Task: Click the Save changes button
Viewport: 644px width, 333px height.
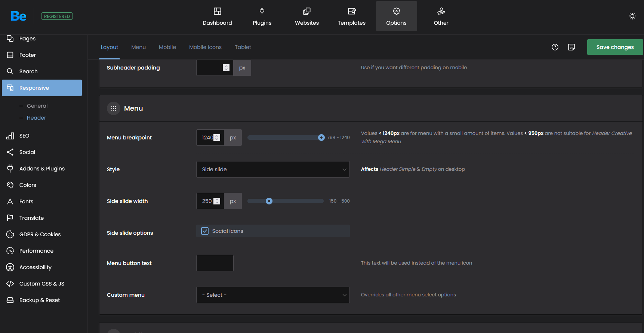Action: 615,47
